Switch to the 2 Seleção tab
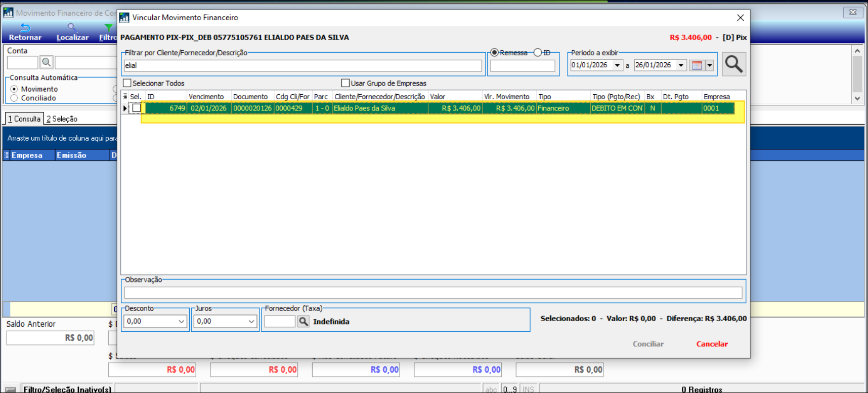Viewport: 868px width, 393px height. (62, 119)
